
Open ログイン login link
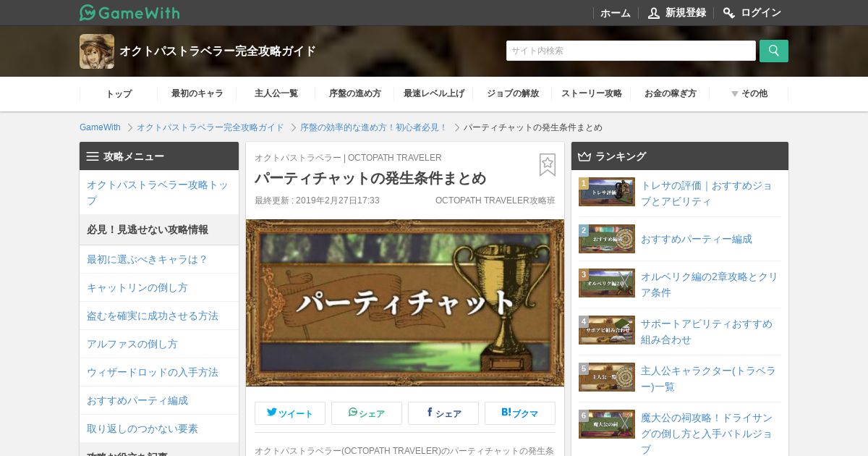point(752,13)
